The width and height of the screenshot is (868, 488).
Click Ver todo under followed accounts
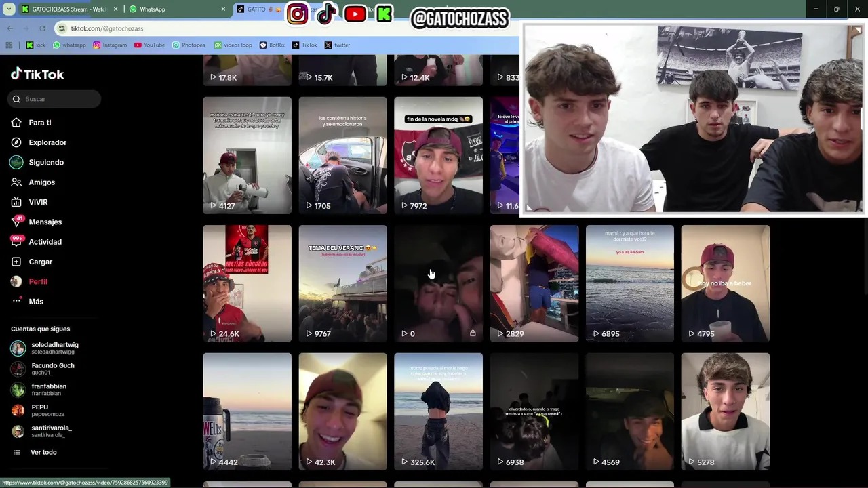click(x=35, y=453)
